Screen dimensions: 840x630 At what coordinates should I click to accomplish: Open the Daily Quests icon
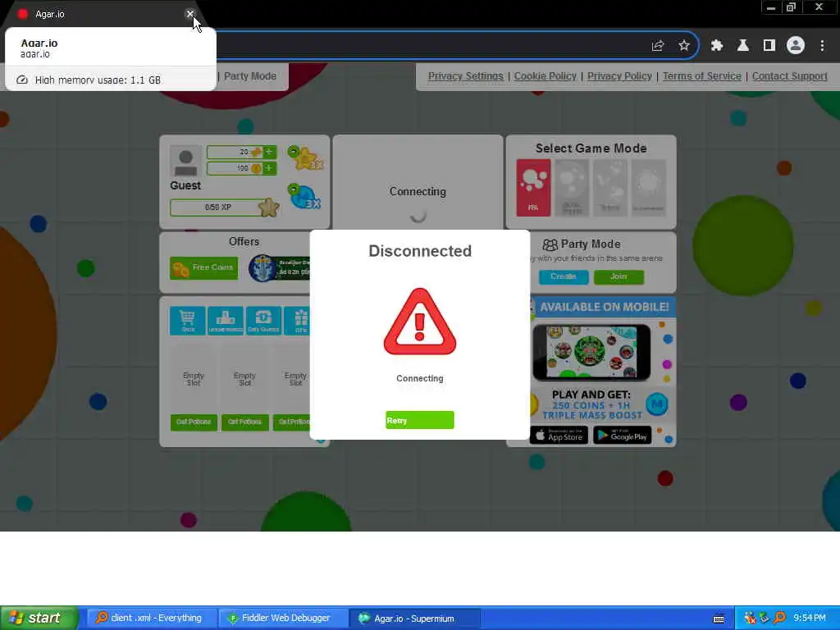[x=263, y=321]
